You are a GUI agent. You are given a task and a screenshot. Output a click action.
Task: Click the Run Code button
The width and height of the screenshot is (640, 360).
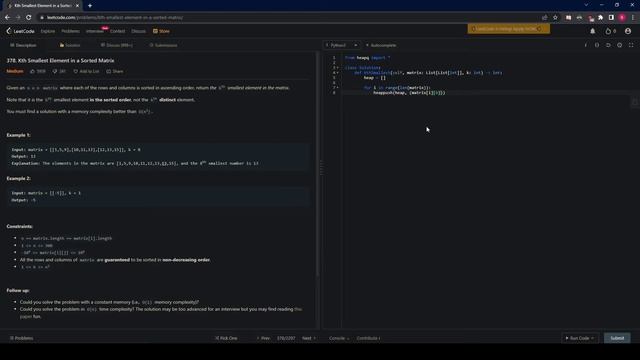tap(580, 338)
